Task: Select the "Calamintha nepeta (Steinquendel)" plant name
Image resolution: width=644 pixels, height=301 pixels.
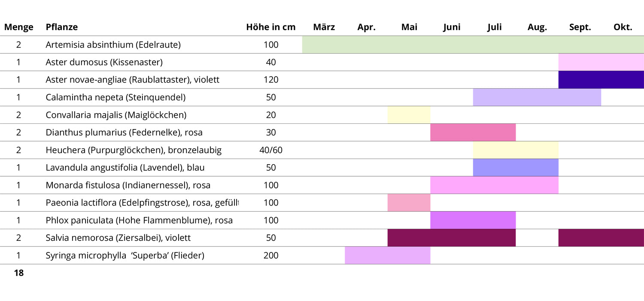Action: coord(115,97)
